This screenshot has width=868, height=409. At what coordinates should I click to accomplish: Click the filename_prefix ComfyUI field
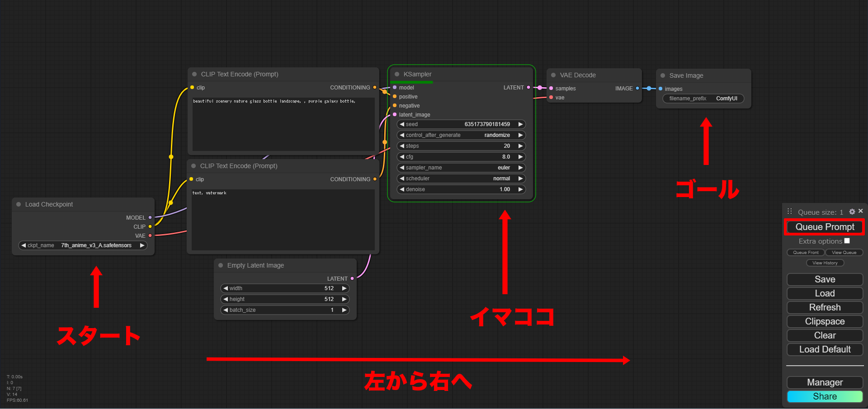click(703, 99)
